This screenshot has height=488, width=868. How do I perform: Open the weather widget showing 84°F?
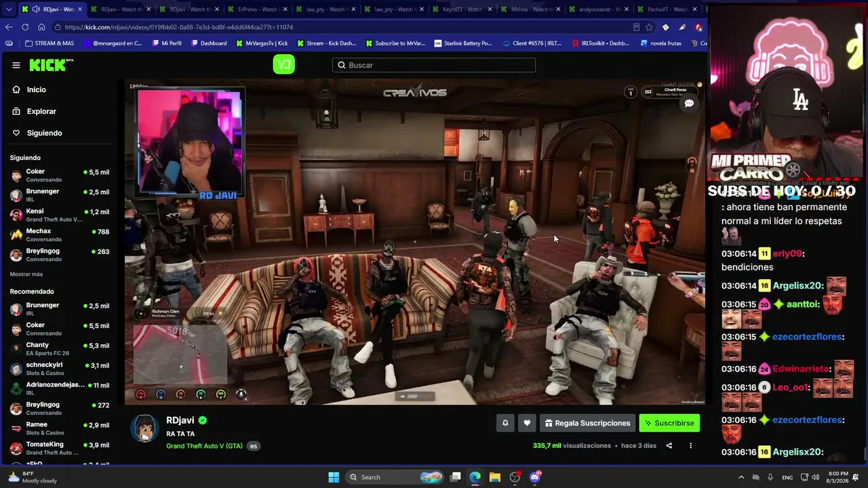pyautogui.click(x=32, y=477)
